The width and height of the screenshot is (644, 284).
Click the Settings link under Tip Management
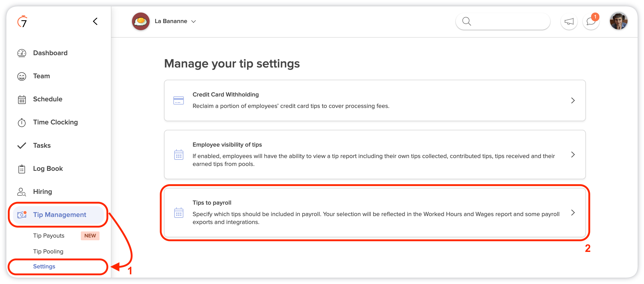44,266
